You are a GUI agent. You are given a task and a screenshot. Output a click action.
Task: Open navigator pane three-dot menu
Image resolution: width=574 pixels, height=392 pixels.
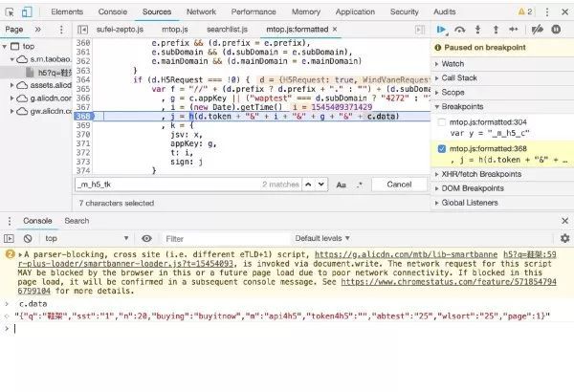61,30
